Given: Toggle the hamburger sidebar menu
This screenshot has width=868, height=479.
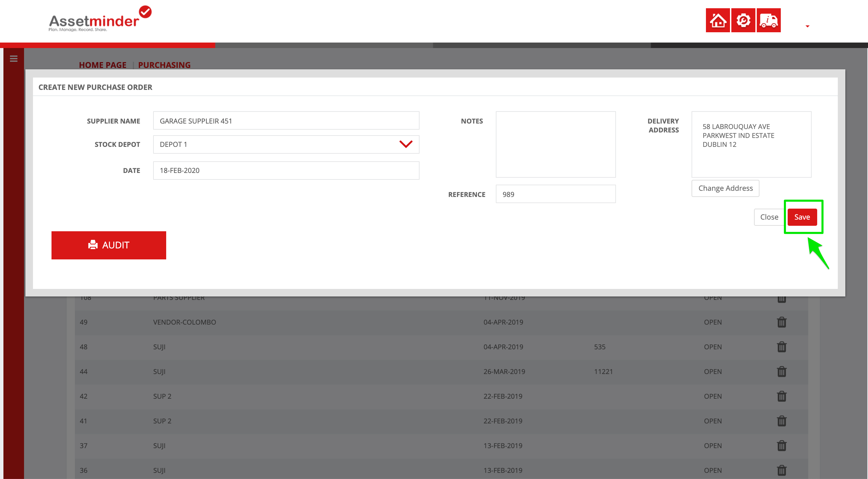Looking at the screenshot, I should [14, 59].
